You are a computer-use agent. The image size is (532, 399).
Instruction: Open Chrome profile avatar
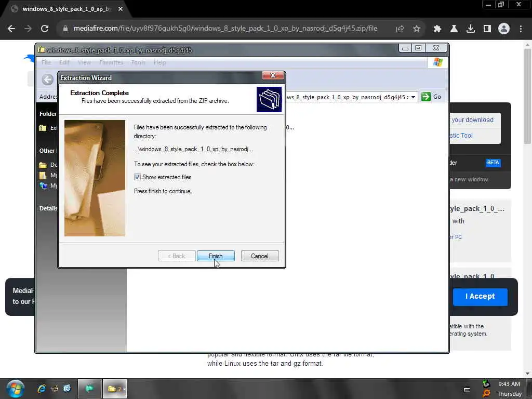[x=504, y=29]
